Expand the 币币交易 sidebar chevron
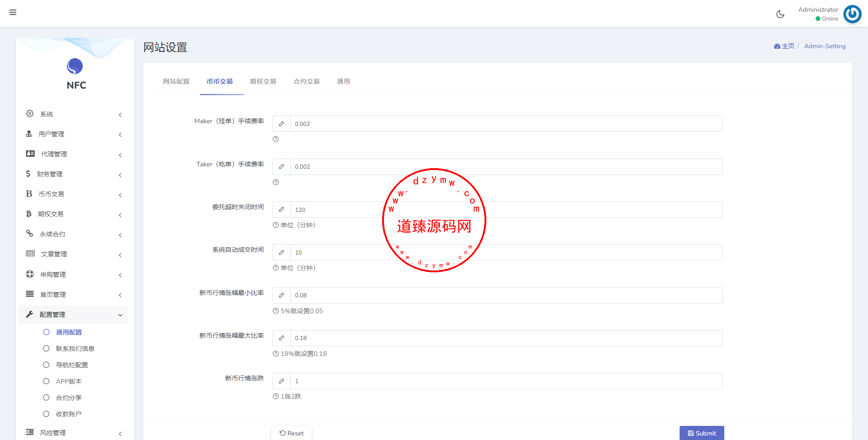Viewport: 868px width, 440px height. [x=120, y=195]
